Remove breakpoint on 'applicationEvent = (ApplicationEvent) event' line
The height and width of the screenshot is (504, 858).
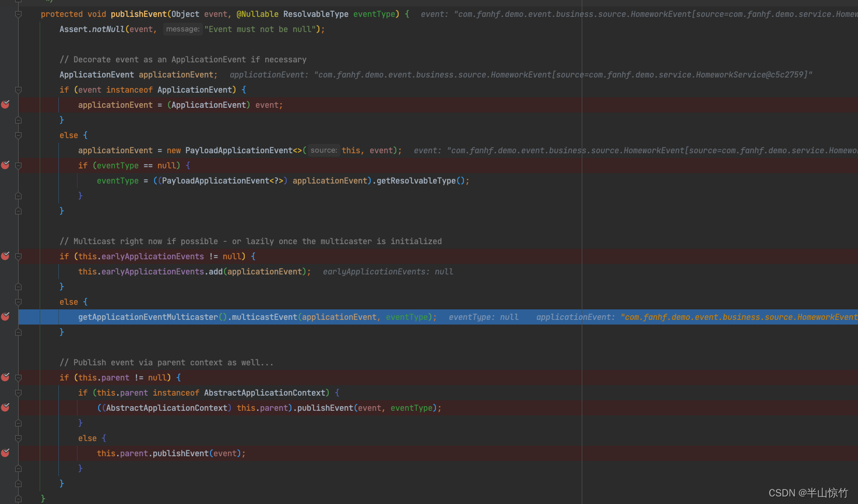pyautogui.click(x=5, y=104)
